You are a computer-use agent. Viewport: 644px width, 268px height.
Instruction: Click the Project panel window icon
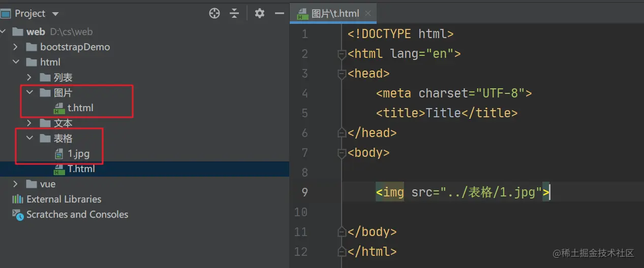[6, 14]
